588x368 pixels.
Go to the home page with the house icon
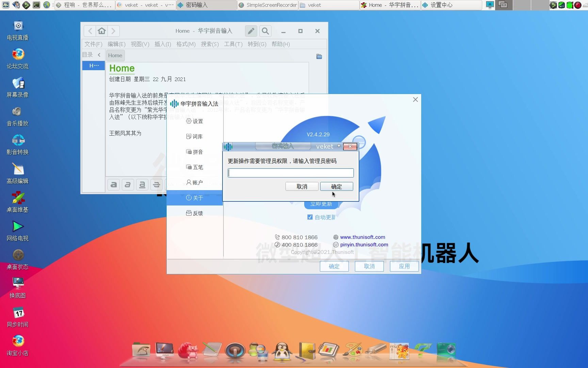[101, 31]
